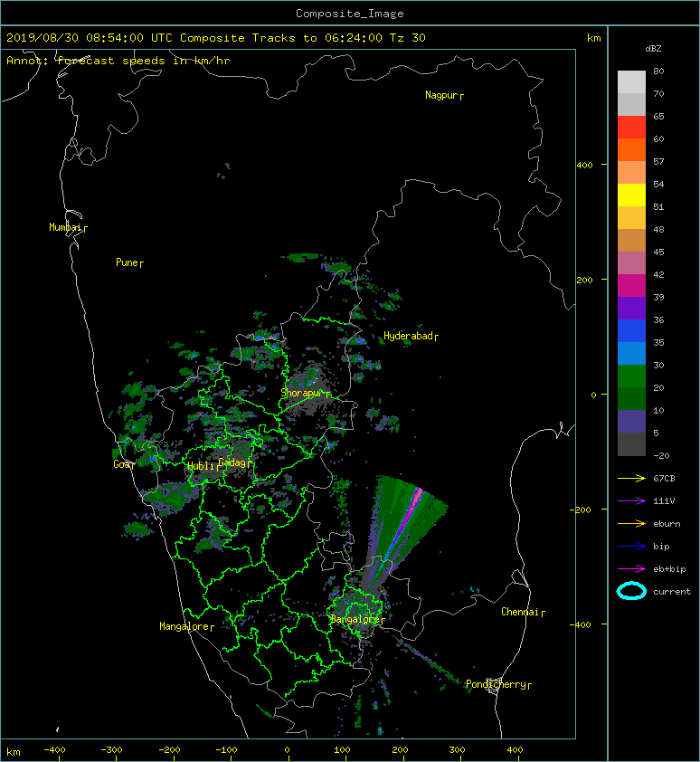Select the green dBZ swatch between 30 and 20
Screen dimensions: 700x762
[x=631, y=376]
